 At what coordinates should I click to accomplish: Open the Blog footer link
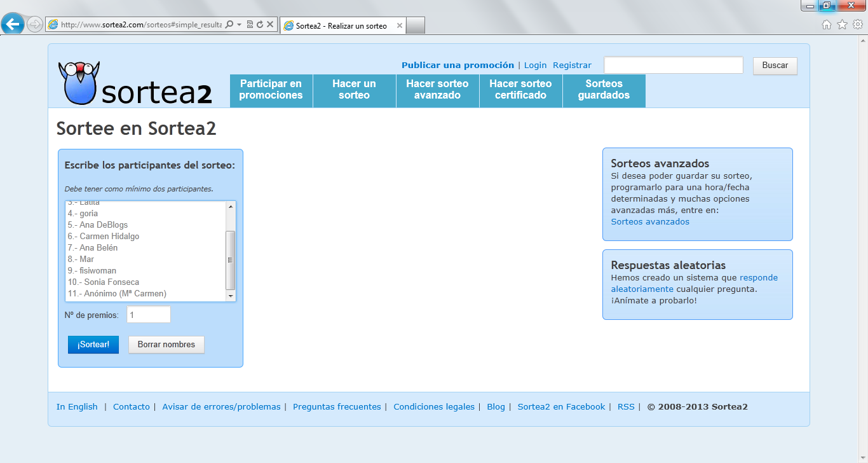click(x=496, y=407)
